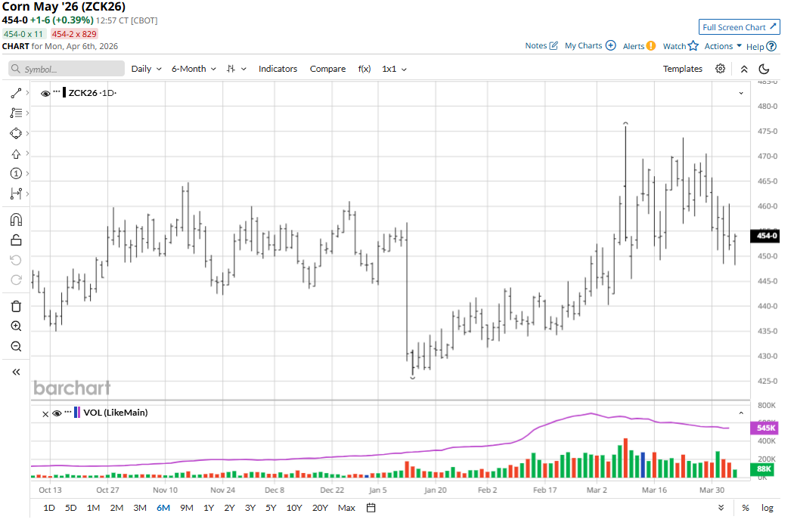Click the 454-0 current price label

point(767,235)
